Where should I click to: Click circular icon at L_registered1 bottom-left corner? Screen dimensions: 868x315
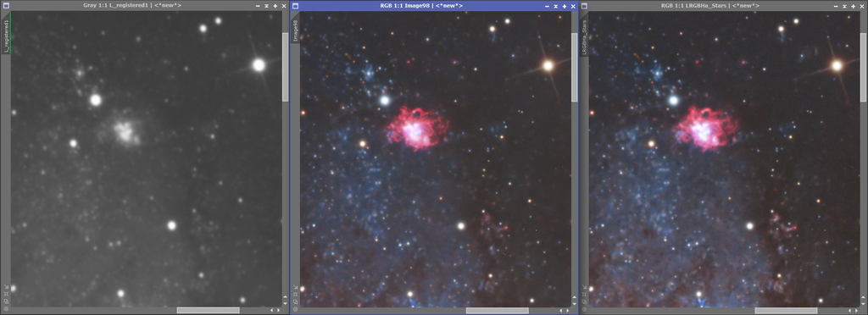pos(6,309)
